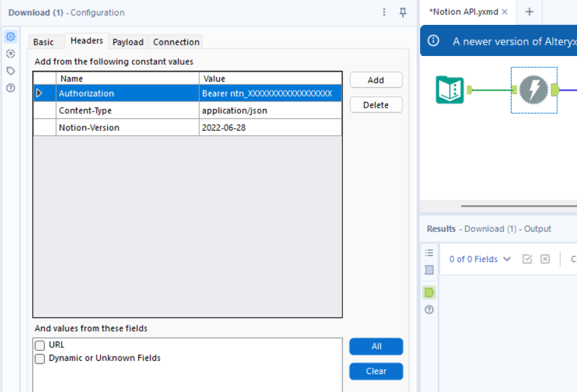The width and height of the screenshot is (577, 392).
Task: Click the Name column header
Action: (128, 78)
